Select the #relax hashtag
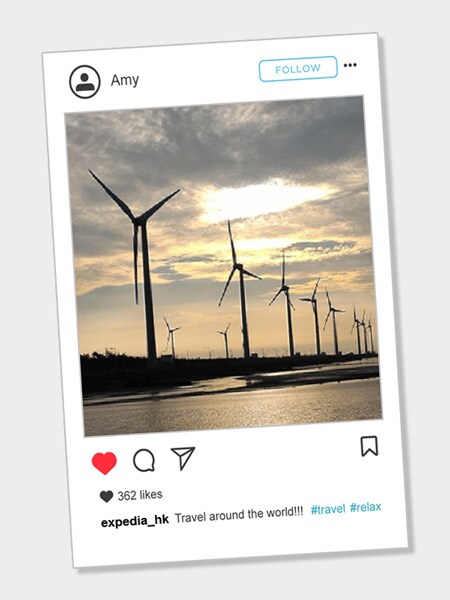This screenshot has width=450, height=600. [x=366, y=507]
